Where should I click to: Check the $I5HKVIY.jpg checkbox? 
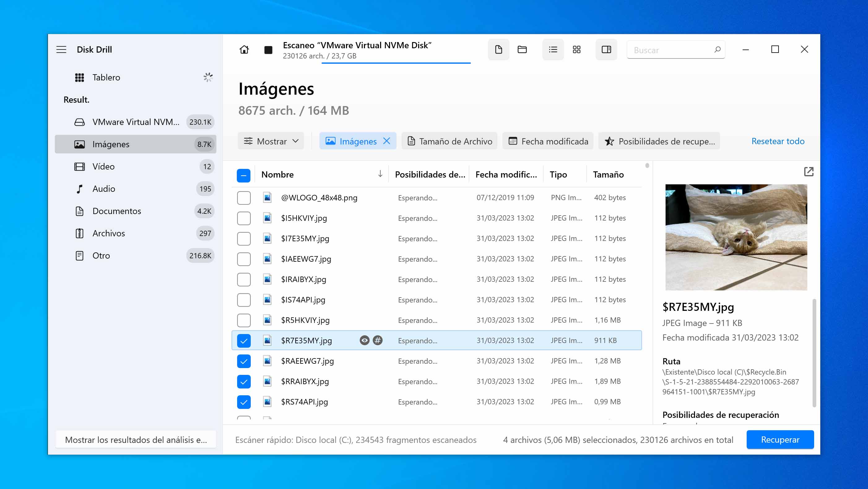244,218
